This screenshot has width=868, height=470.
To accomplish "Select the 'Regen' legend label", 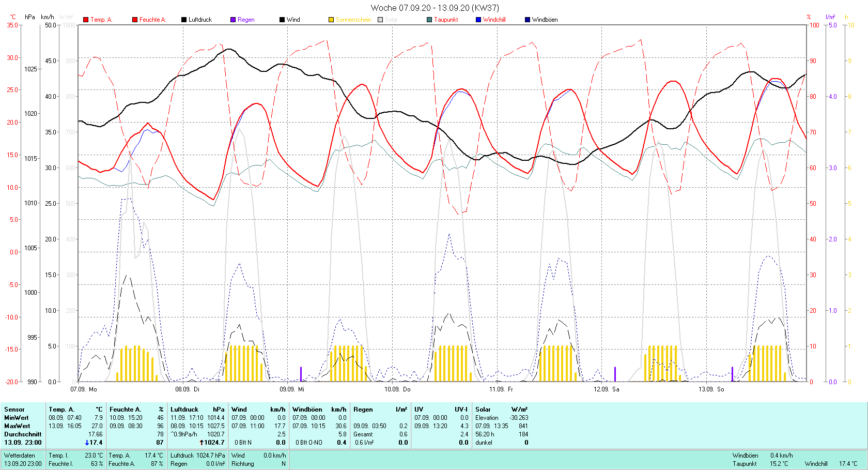I will coord(246,20).
